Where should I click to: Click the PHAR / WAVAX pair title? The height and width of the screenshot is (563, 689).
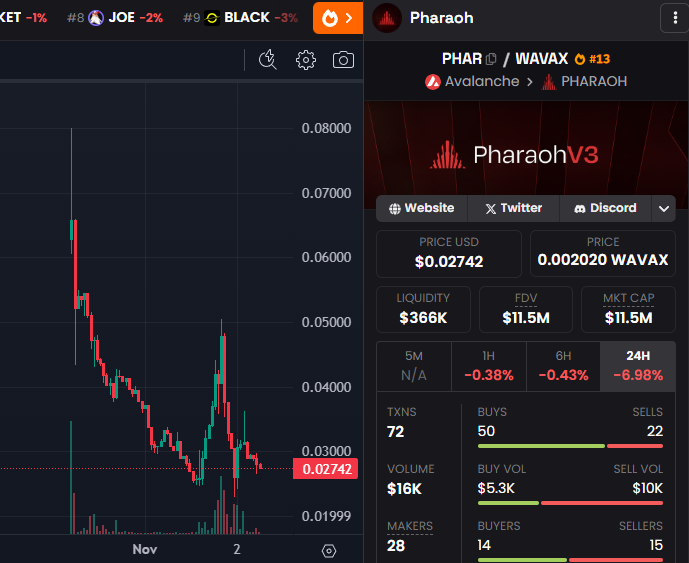pyautogui.click(x=505, y=59)
